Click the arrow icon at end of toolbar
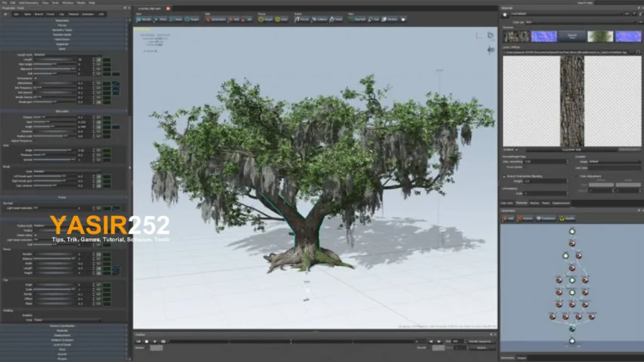The image size is (644, 362). [403, 19]
